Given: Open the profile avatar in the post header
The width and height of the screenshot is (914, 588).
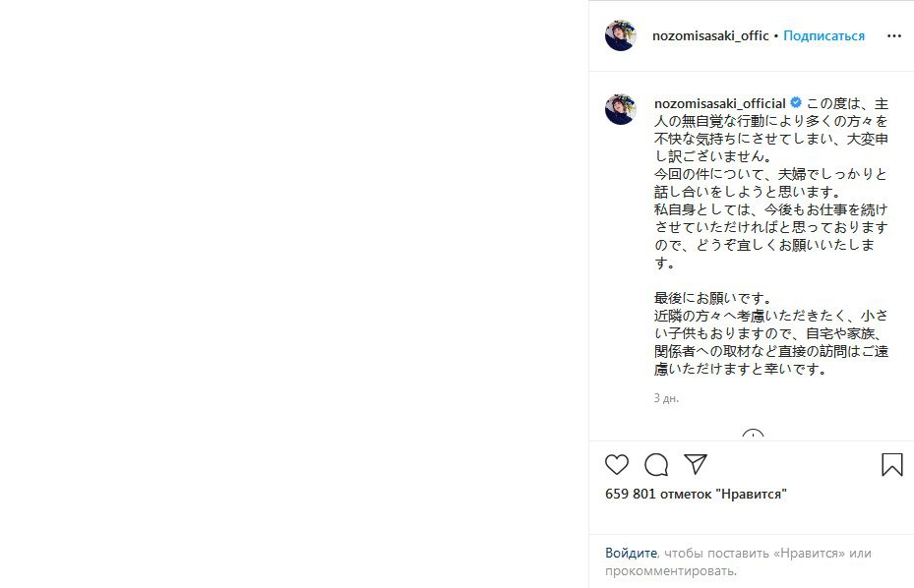Looking at the screenshot, I should [620, 35].
